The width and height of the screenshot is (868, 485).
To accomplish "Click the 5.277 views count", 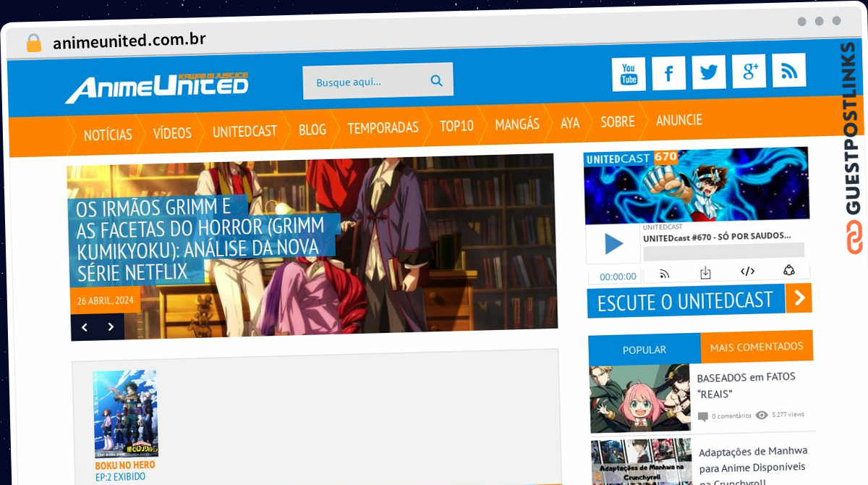I will coord(788,415).
